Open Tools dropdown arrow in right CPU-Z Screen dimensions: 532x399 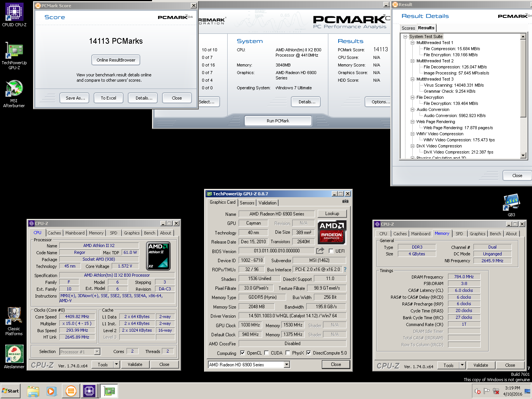pyautogui.click(x=462, y=365)
